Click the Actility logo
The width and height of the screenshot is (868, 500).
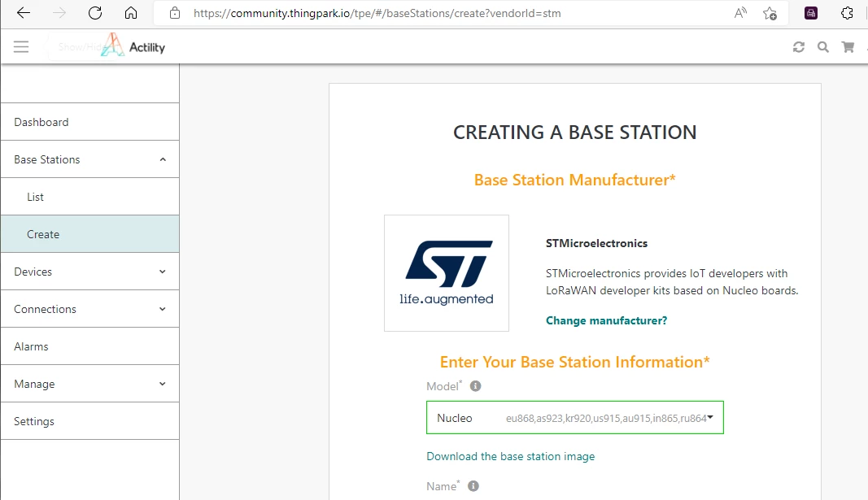(133, 46)
